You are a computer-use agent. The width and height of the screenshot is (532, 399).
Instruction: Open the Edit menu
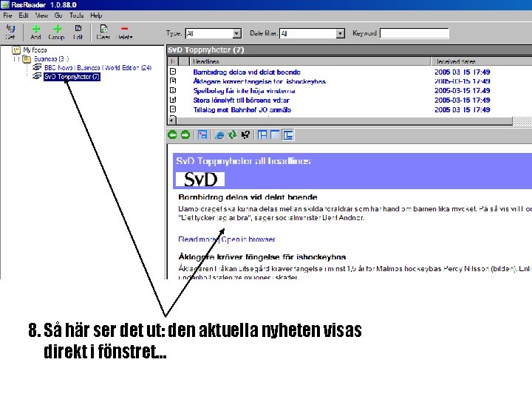tap(24, 16)
